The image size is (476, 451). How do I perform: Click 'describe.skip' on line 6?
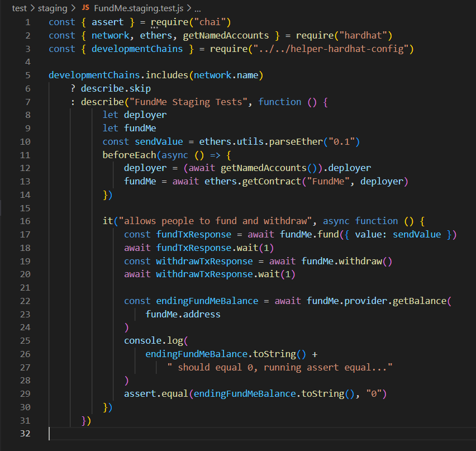(x=116, y=88)
